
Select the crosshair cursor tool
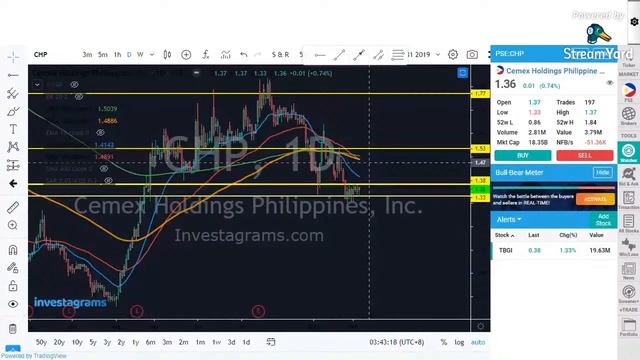tap(13, 57)
